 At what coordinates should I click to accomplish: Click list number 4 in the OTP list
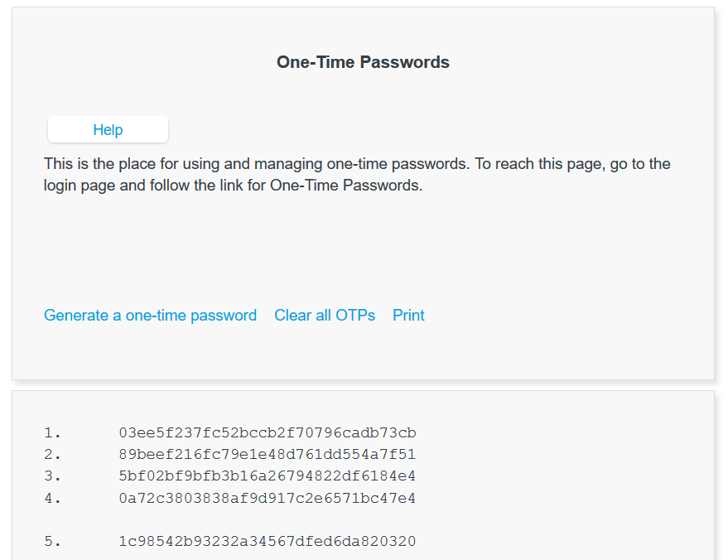pyautogui.click(x=52, y=499)
